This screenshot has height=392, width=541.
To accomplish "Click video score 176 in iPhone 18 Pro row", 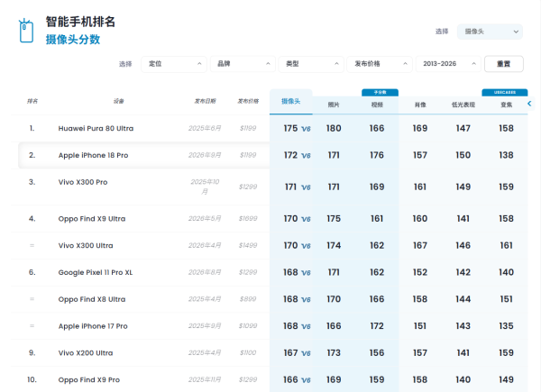I will pyautogui.click(x=377, y=155).
